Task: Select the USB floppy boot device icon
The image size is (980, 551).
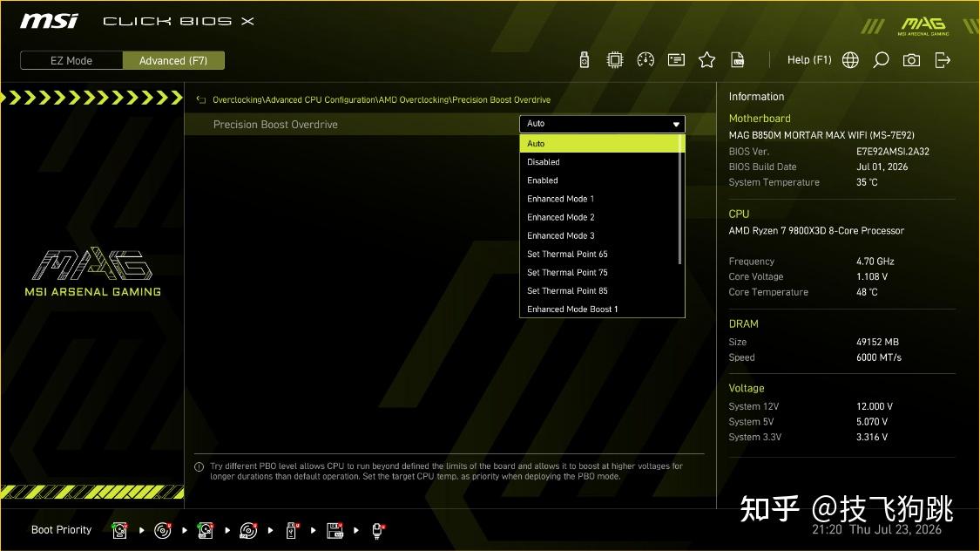Action: tap(335, 530)
